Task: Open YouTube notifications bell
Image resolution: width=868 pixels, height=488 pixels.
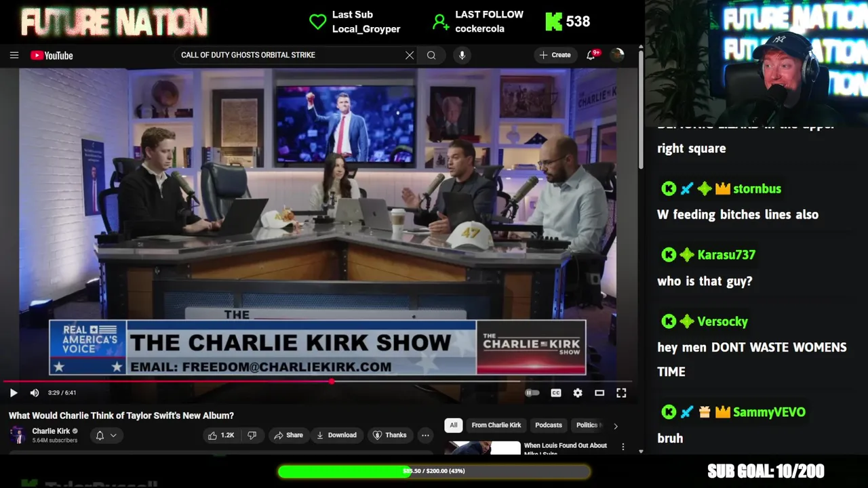Action: pos(591,55)
